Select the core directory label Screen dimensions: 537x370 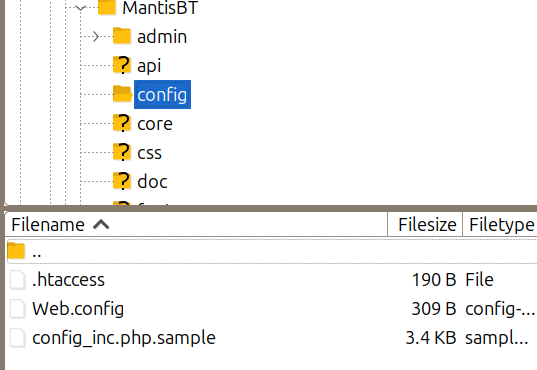click(x=155, y=124)
